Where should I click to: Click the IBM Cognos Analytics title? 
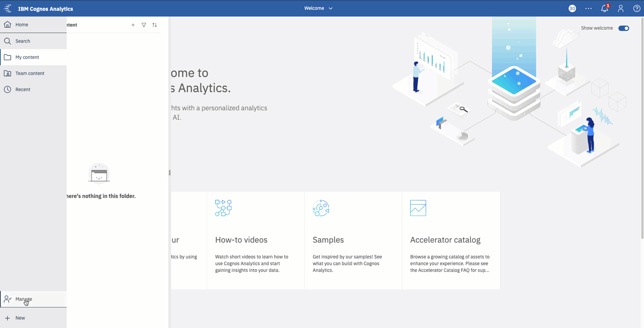click(x=46, y=9)
